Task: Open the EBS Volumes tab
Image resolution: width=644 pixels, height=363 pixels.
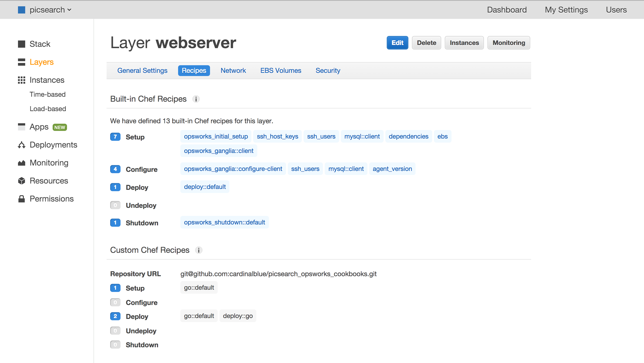Action: click(280, 71)
